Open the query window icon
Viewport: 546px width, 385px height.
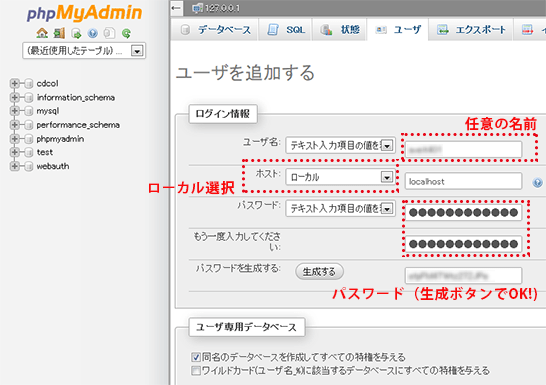pyautogui.click(x=76, y=33)
